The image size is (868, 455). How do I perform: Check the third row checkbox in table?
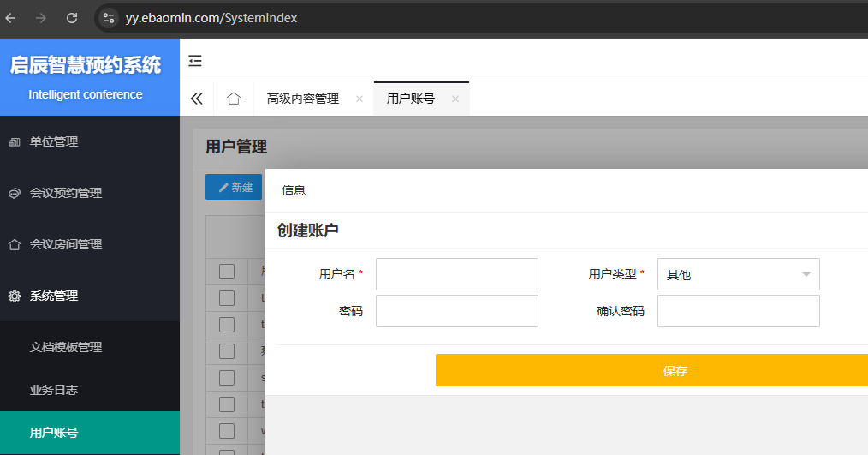tap(227, 351)
